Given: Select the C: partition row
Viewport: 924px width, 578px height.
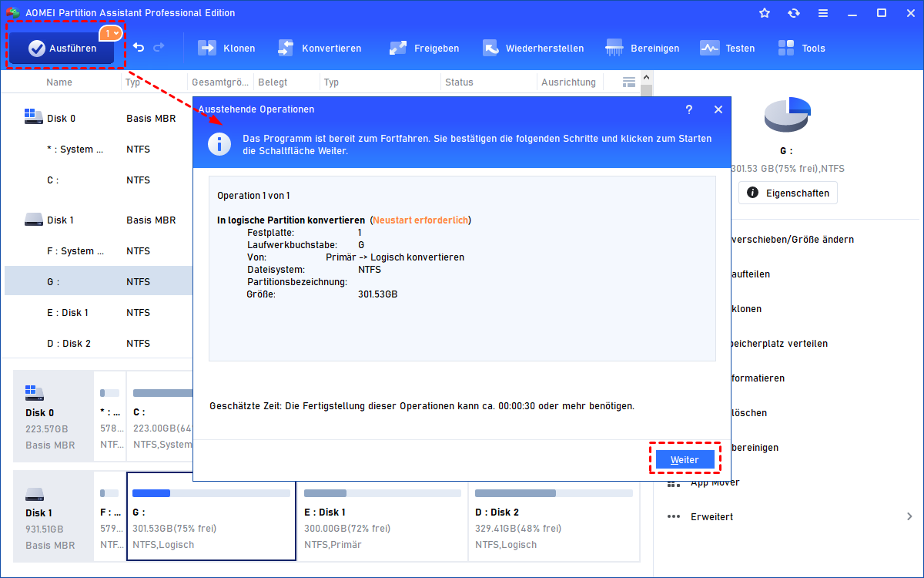Looking at the screenshot, I should [x=99, y=180].
